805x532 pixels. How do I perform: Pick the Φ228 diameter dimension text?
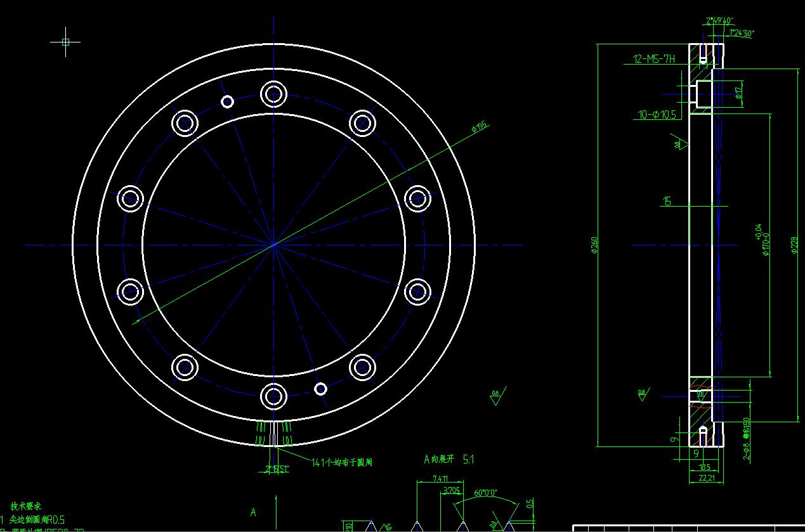pos(794,245)
